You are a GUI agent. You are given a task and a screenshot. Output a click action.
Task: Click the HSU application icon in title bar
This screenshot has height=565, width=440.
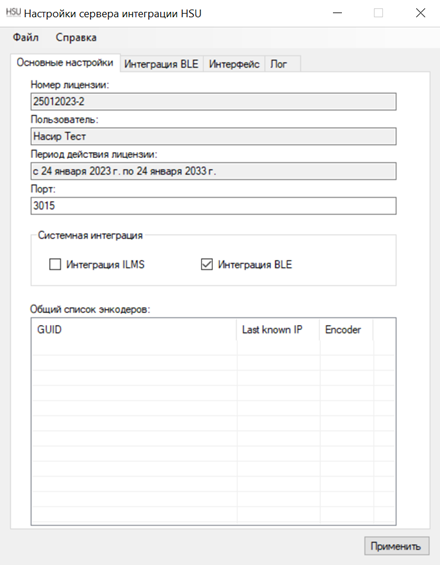point(13,13)
